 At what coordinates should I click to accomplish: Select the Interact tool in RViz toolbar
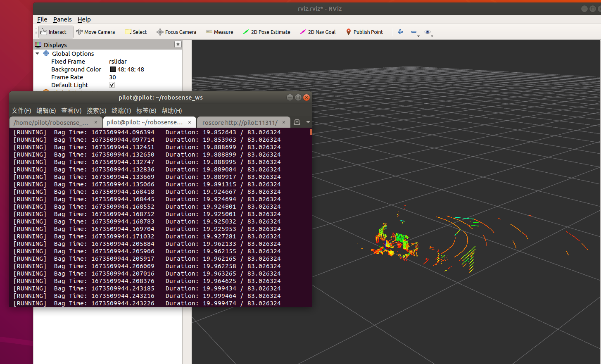tap(56, 32)
